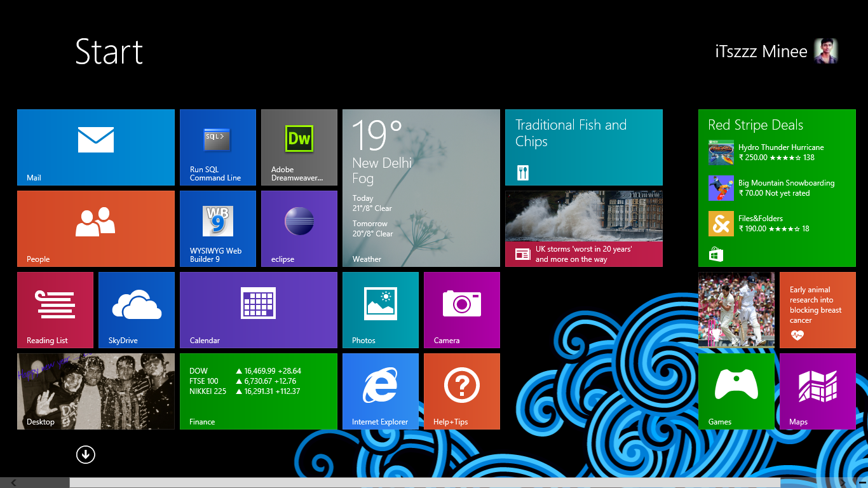
Task: Open the Photos tile
Action: click(381, 310)
